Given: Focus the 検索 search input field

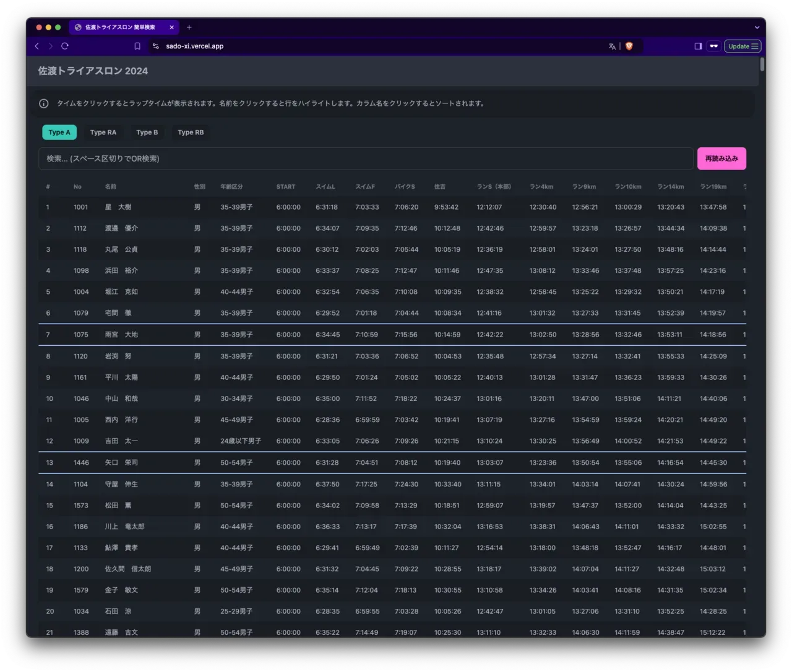Looking at the screenshot, I should [365, 159].
